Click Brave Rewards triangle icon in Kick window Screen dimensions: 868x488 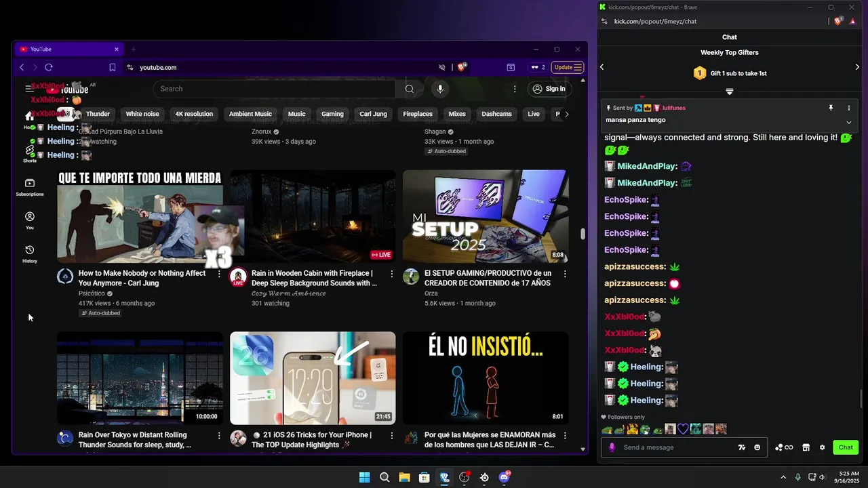(853, 21)
